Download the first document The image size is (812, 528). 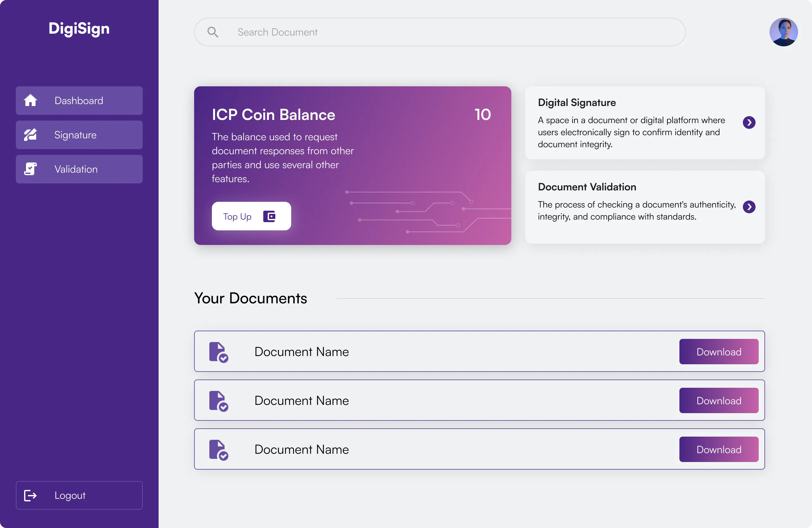tap(718, 352)
